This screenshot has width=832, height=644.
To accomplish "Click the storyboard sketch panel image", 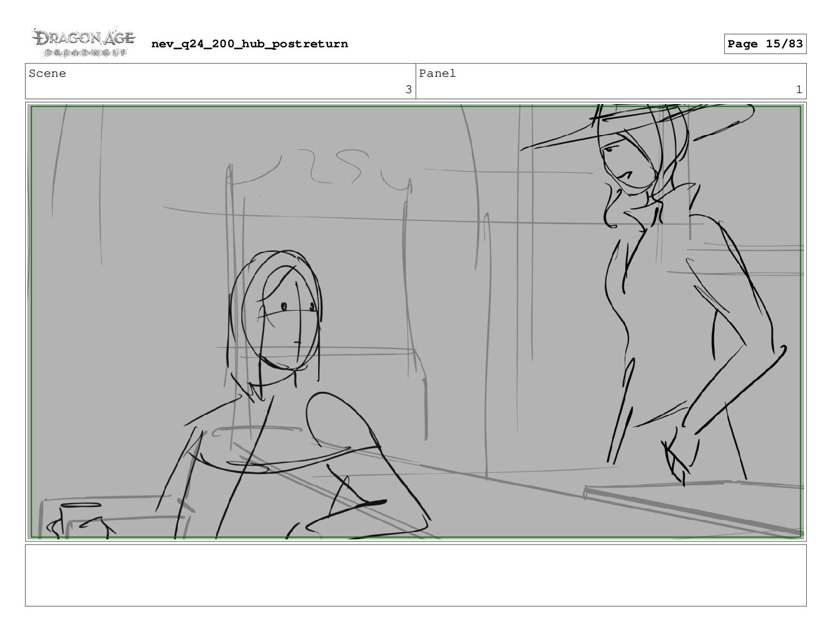I will tap(415, 322).
